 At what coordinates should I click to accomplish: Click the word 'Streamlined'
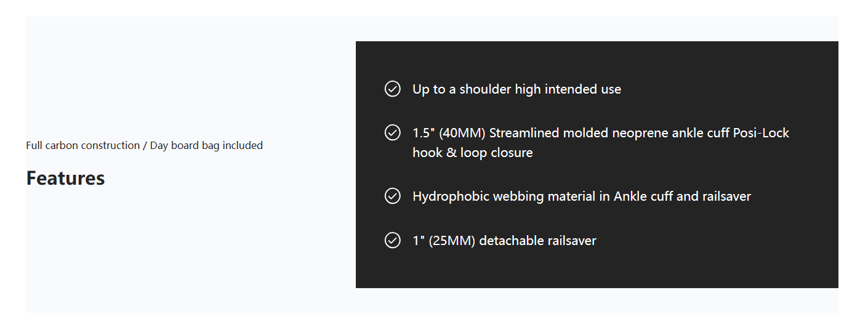(523, 133)
